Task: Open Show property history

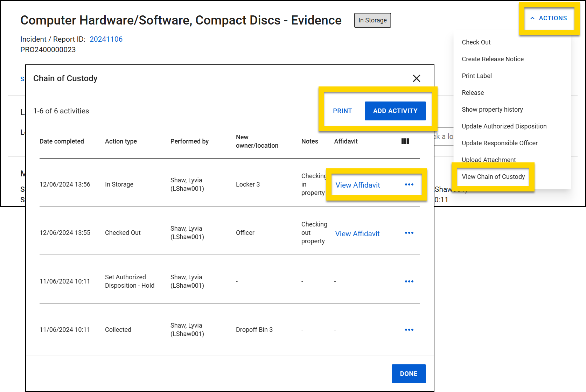Action: [x=492, y=109]
